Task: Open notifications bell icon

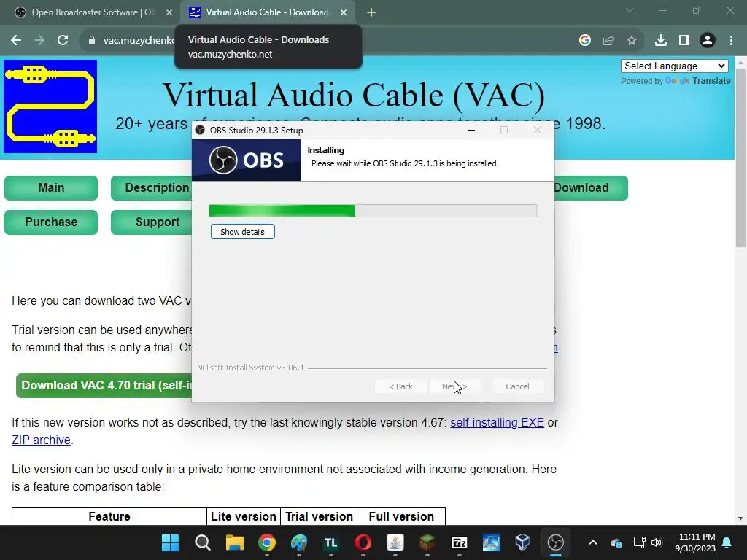Action: point(727,542)
